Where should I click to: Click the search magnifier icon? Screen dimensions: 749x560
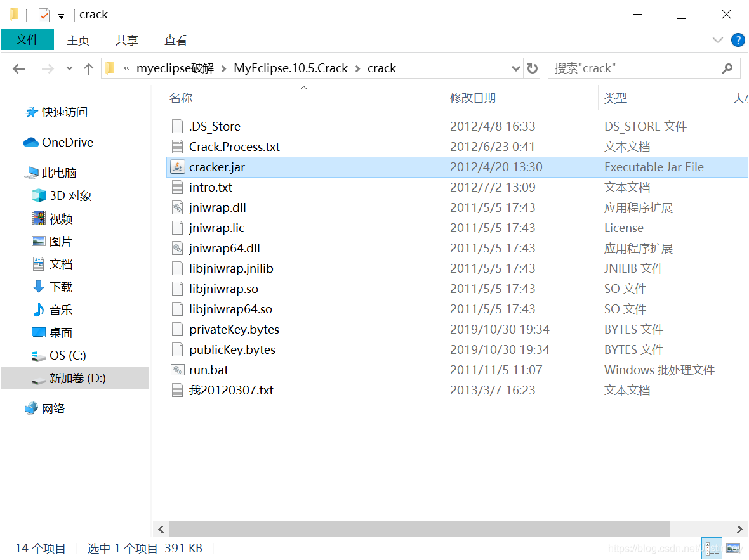coord(727,68)
